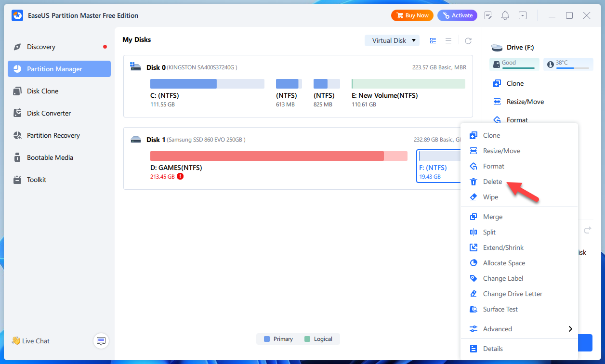Open the task log notes icon
605x364 pixels.
488,15
